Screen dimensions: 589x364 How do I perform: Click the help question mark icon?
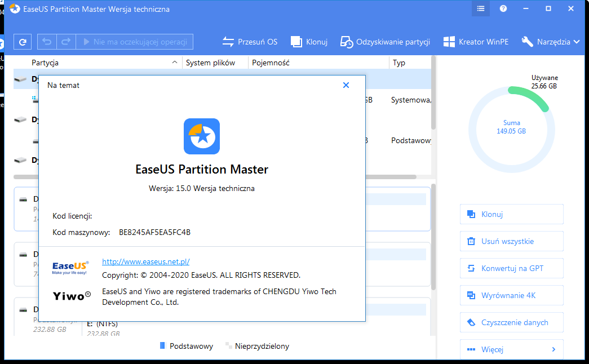point(503,8)
